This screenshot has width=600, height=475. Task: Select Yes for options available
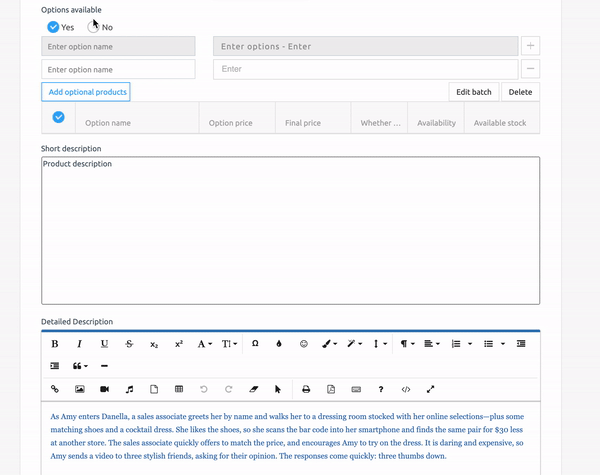(x=54, y=27)
